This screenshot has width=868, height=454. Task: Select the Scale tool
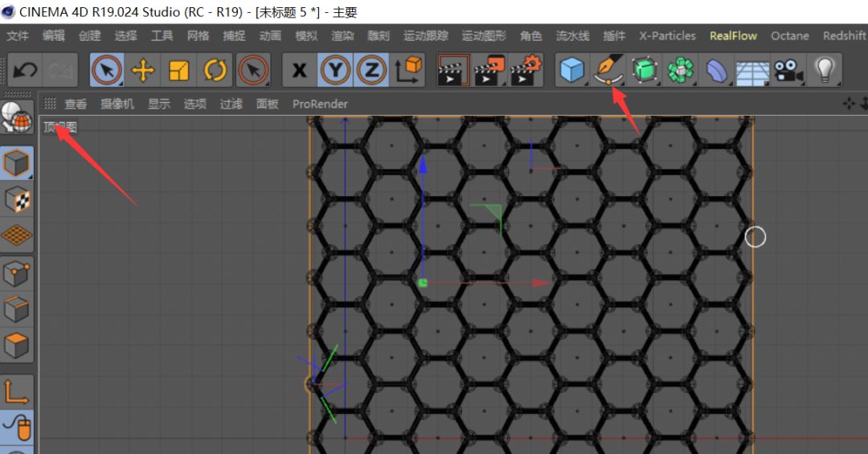178,71
